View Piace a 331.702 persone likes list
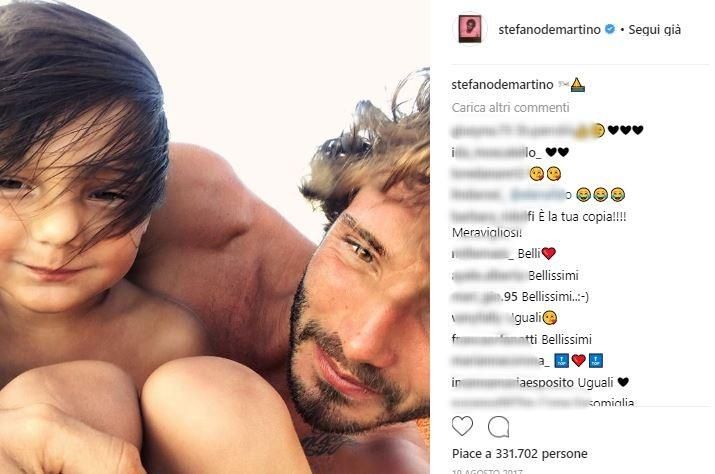Image resolution: width=715 pixels, height=474 pixels. pos(519,454)
